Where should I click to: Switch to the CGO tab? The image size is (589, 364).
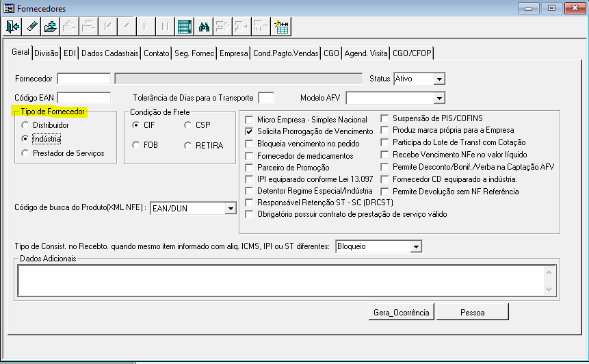[331, 53]
